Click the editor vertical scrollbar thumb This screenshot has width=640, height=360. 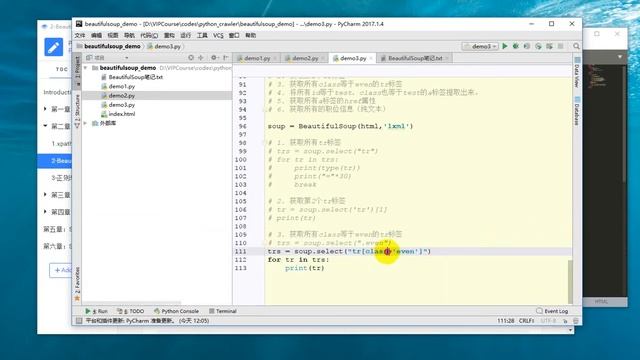coord(570,281)
